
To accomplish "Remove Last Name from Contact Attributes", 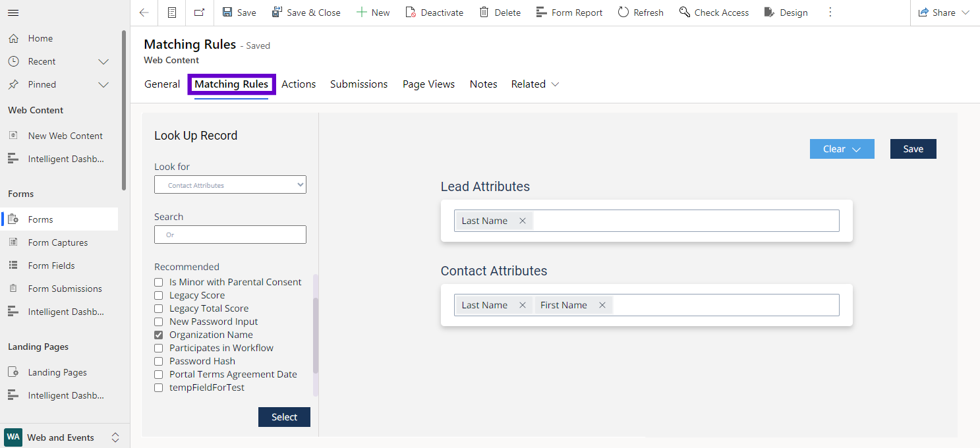I will click(x=523, y=305).
